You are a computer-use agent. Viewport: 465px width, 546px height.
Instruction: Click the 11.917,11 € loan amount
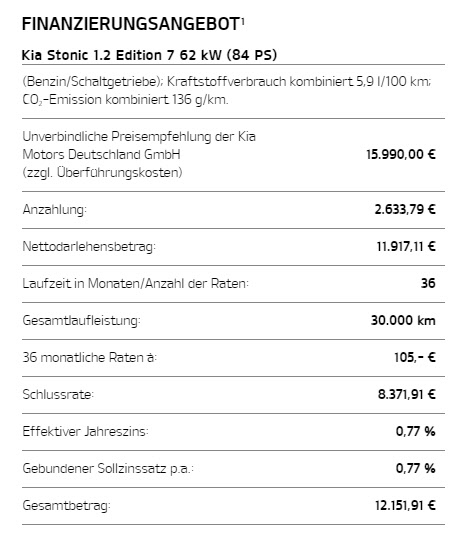(406, 247)
